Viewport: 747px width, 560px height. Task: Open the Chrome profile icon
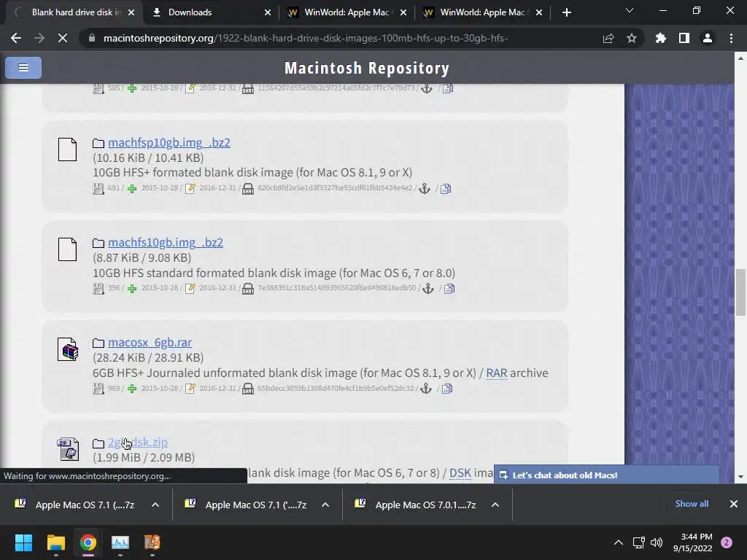(x=708, y=38)
